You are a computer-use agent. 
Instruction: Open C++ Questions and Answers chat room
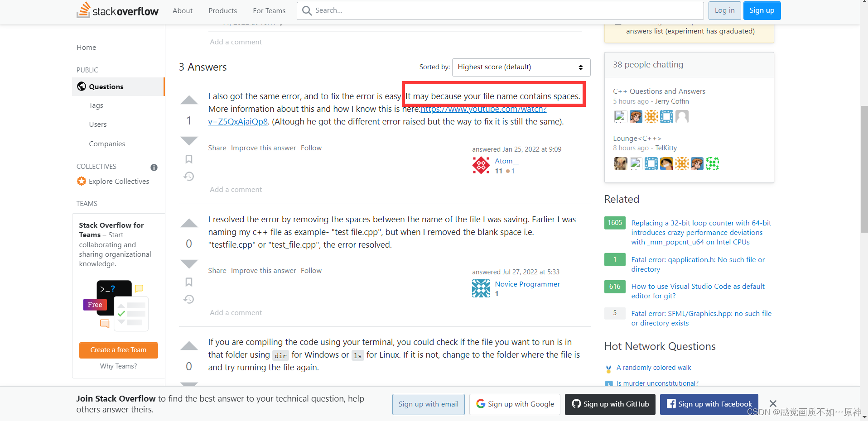pyautogui.click(x=659, y=91)
